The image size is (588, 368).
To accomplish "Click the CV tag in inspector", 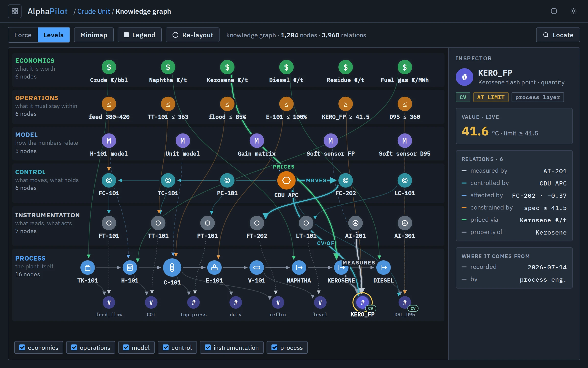I will (463, 97).
